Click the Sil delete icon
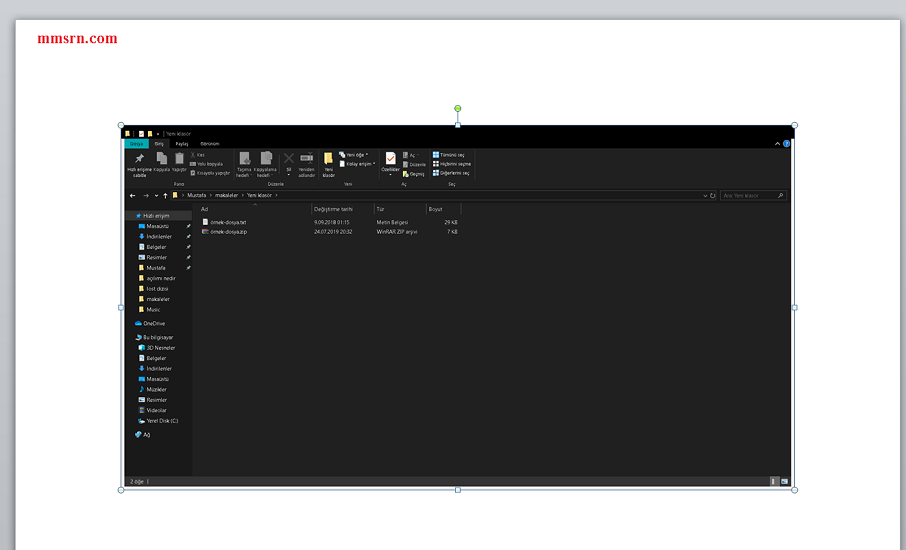 tap(288, 158)
